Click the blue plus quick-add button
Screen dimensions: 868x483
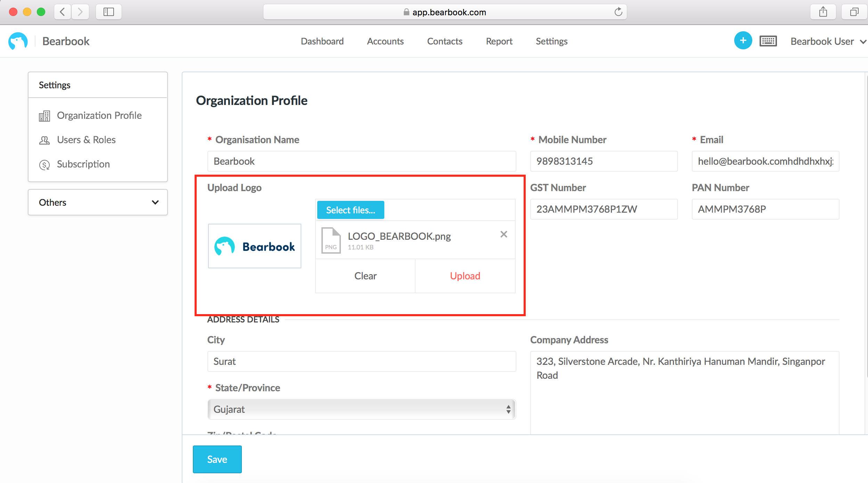click(743, 41)
